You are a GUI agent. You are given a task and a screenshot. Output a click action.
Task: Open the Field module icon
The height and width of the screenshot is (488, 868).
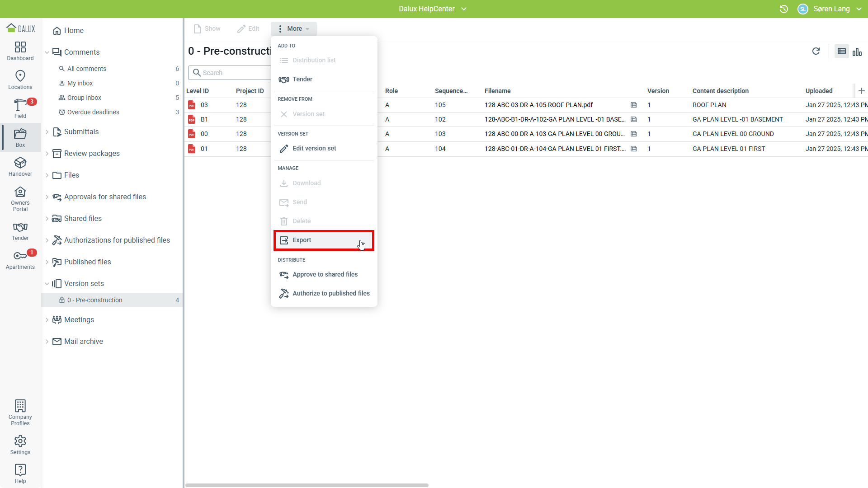coord(20,109)
